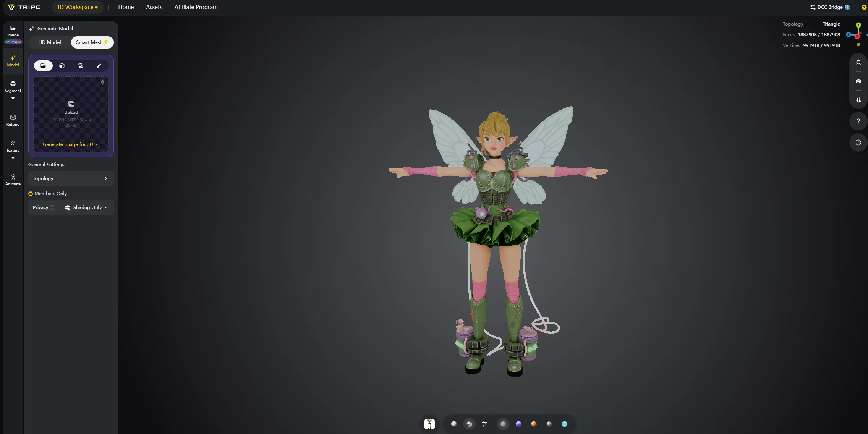868x434 pixels.
Task: Toggle the viewport grid icon
Action: point(858,100)
